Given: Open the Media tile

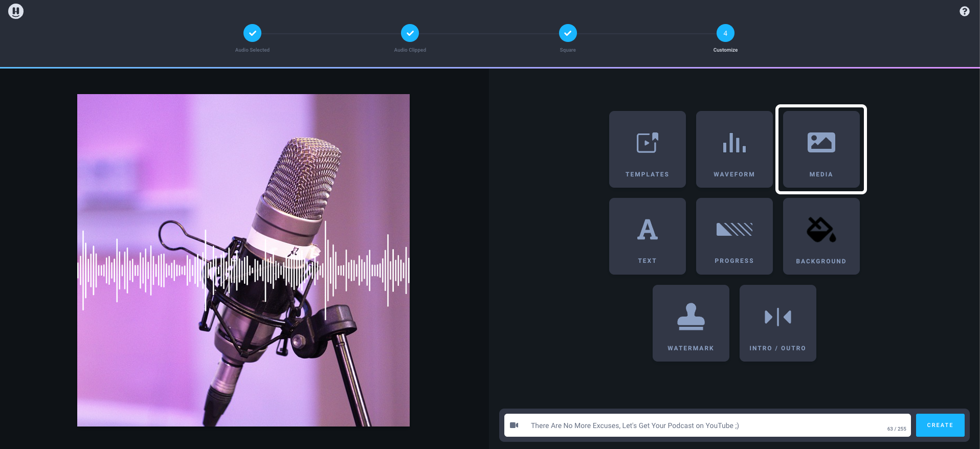Looking at the screenshot, I should coord(821,149).
